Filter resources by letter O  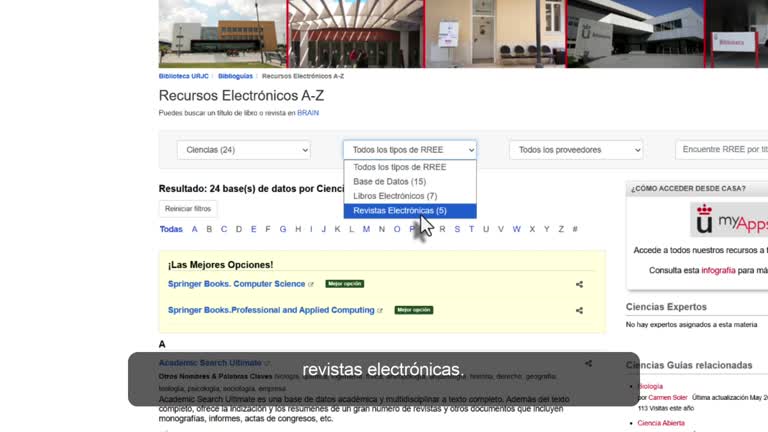point(397,229)
